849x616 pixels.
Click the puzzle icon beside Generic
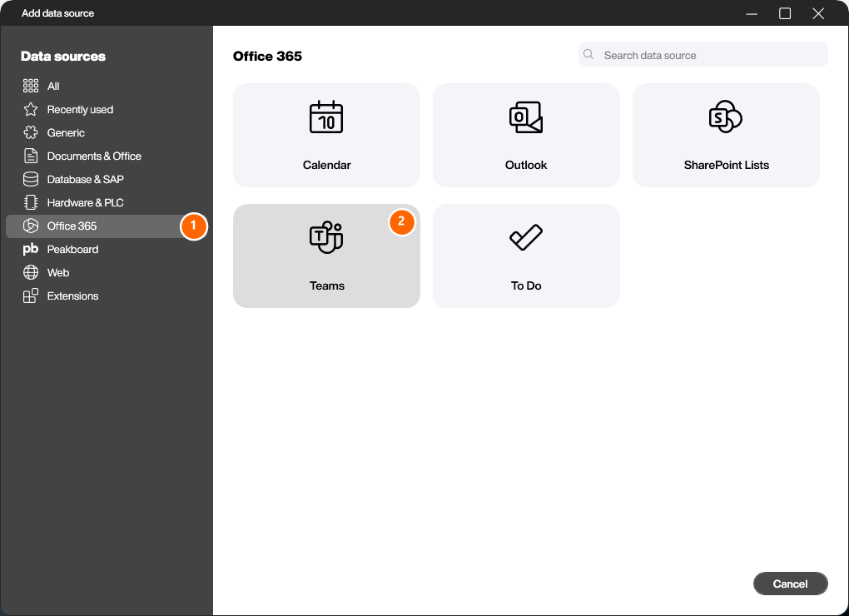tap(31, 132)
